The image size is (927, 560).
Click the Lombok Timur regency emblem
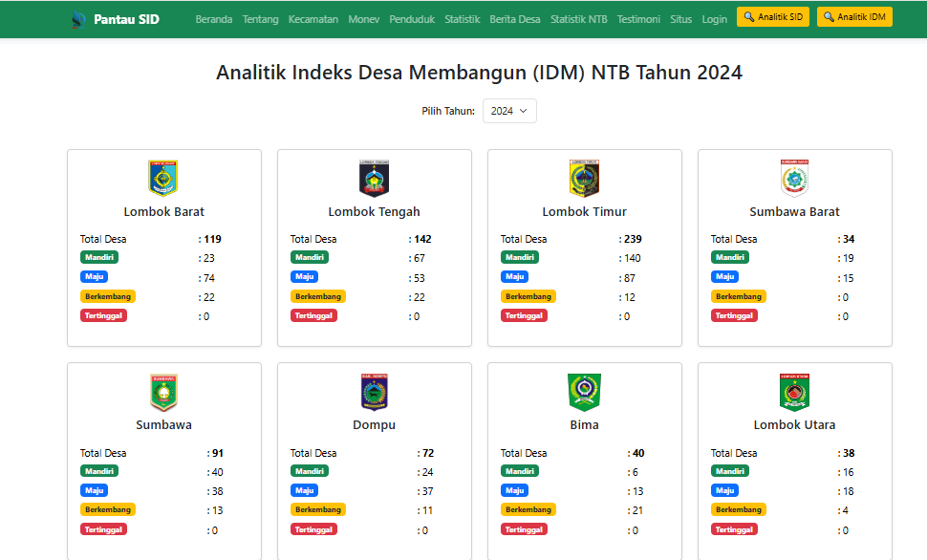(584, 178)
